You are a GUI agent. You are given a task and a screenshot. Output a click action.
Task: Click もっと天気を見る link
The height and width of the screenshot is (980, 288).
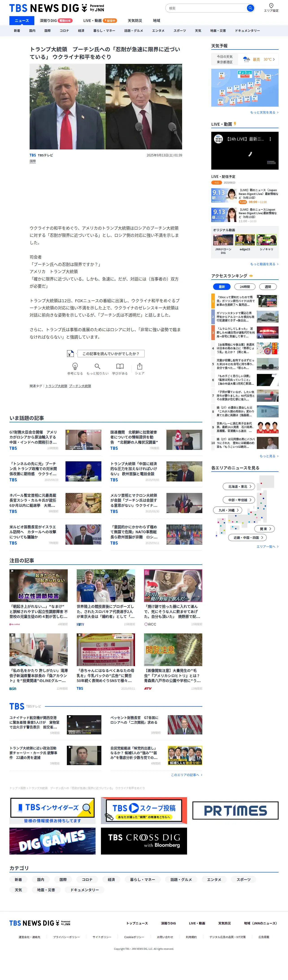(264, 113)
